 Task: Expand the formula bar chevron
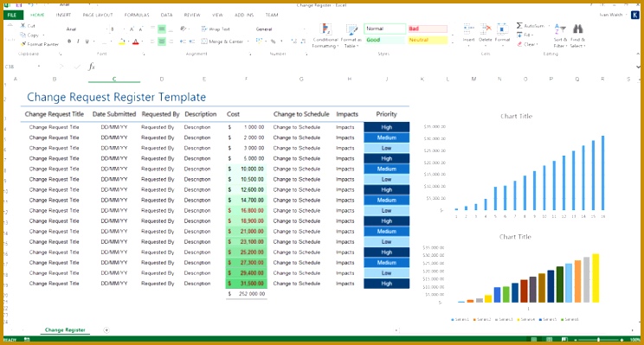[638, 67]
